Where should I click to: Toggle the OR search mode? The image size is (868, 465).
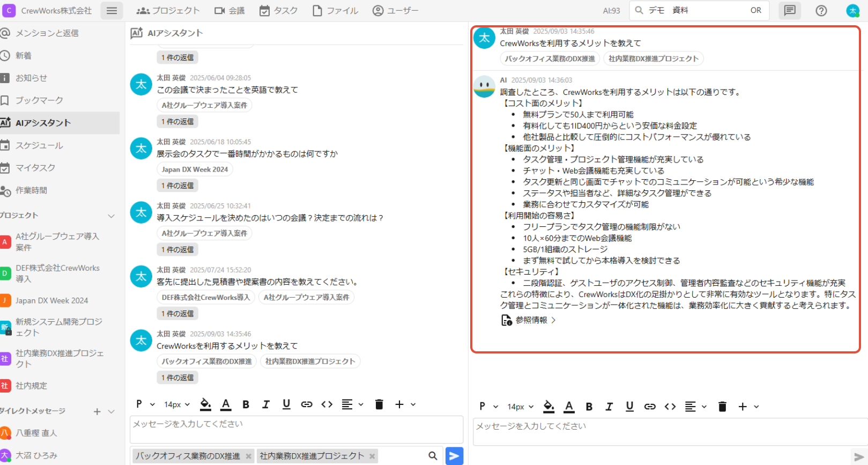[756, 10]
